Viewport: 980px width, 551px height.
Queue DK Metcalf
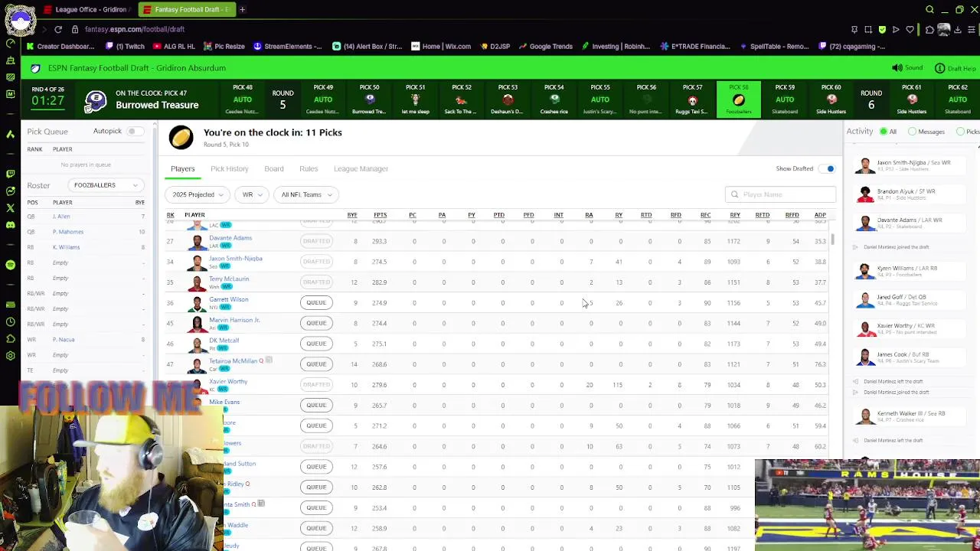point(316,344)
